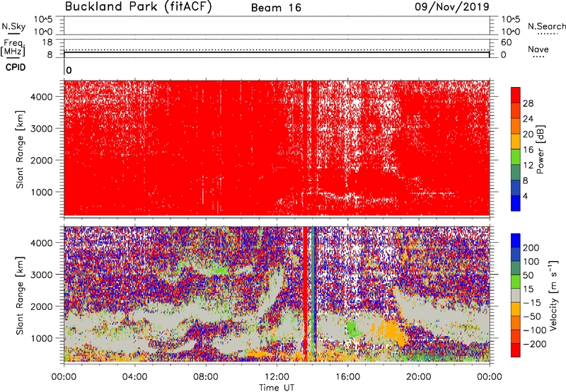Click the "04:00" time axis label
The image size is (566, 392).
[135, 377]
